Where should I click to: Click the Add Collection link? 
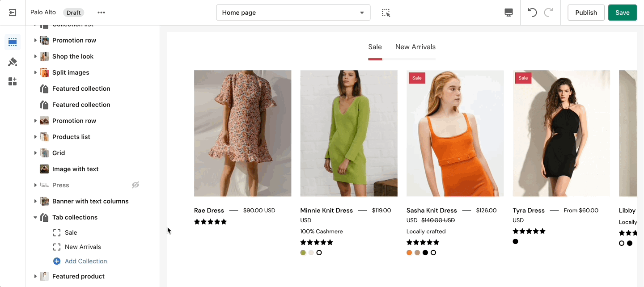coord(85,261)
